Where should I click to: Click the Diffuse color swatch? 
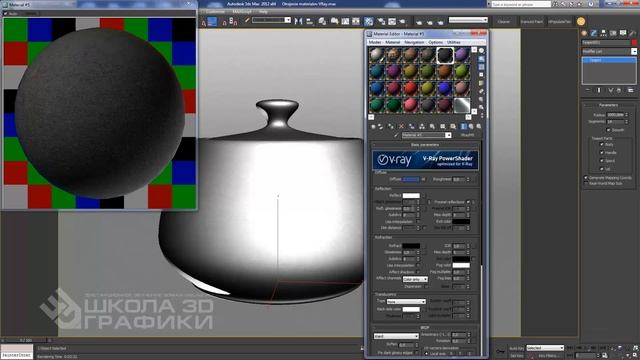tap(411, 179)
